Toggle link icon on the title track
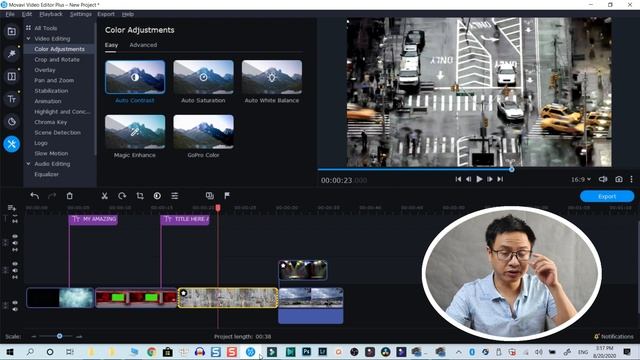Viewport: 640px width, 360px height. [x=15, y=221]
